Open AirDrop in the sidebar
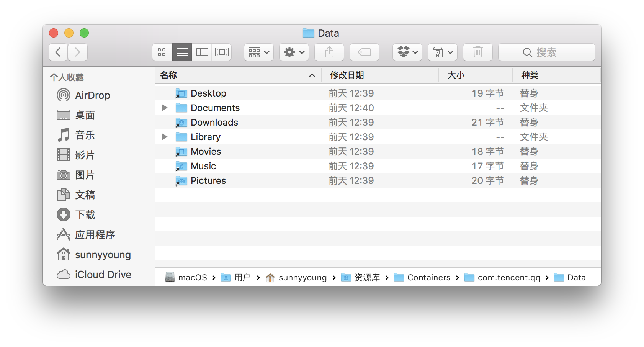Image resolution: width=644 pixels, height=347 pixels. pyautogui.click(x=92, y=95)
